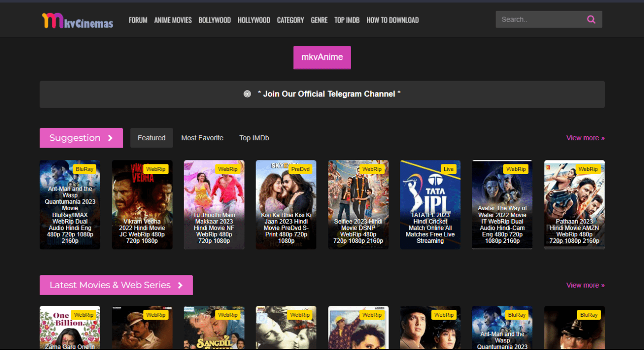
Task: Click the Live badge on TATA IPL thumbnail
Action: tap(449, 169)
